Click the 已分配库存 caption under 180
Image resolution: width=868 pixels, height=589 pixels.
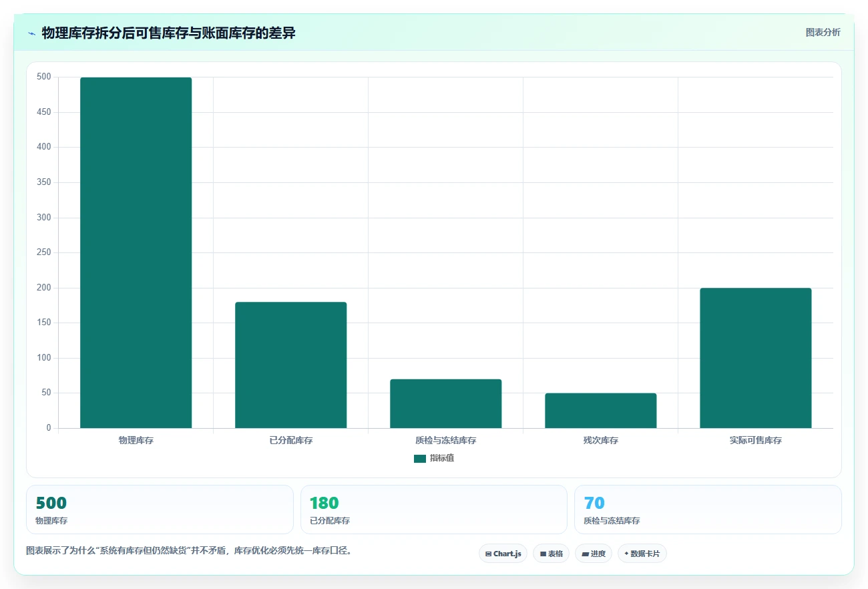(330, 521)
